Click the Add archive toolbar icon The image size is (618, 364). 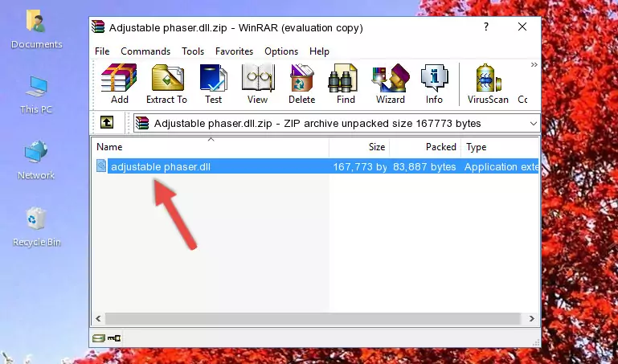[x=119, y=84]
